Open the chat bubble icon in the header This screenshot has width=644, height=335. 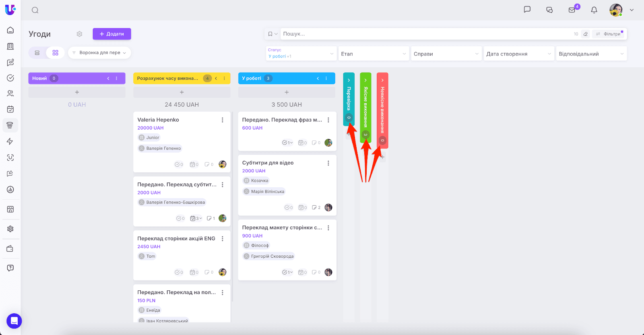coord(527,10)
